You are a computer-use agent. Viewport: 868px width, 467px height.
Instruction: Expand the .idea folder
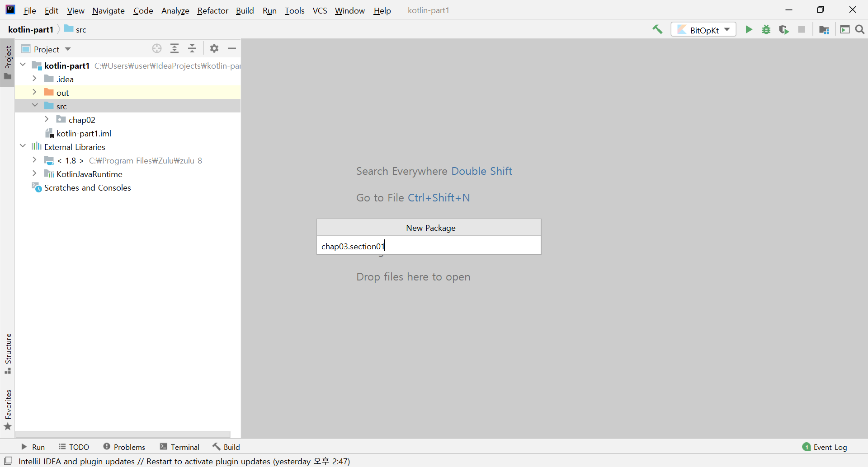tap(34, 79)
